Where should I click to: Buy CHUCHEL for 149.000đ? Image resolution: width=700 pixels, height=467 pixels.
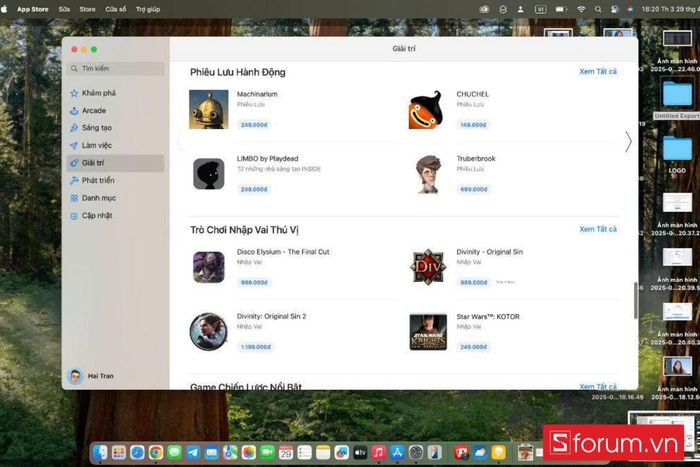coord(473,125)
